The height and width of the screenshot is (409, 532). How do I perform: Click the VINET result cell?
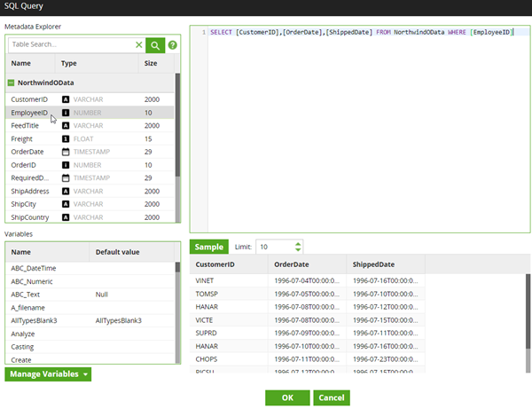point(229,280)
